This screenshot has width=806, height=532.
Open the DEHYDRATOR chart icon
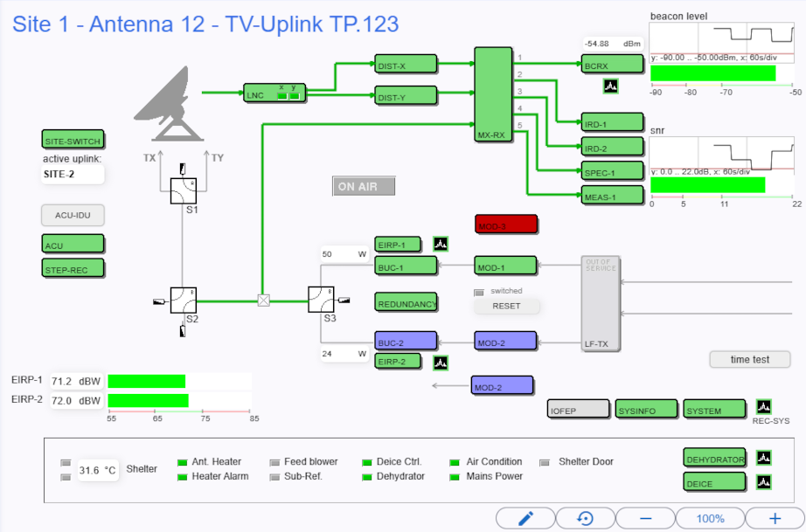pos(763,458)
